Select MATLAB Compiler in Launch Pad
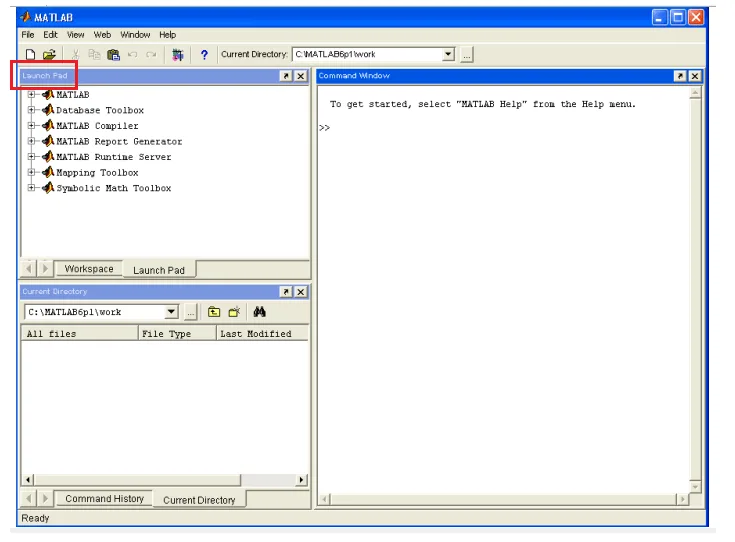The image size is (735, 542). pos(97,126)
